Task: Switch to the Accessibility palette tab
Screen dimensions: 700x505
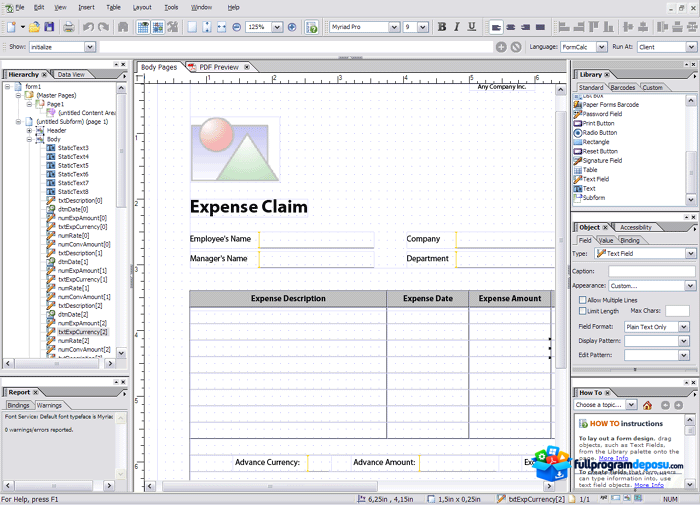Action: click(x=636, y=227)
